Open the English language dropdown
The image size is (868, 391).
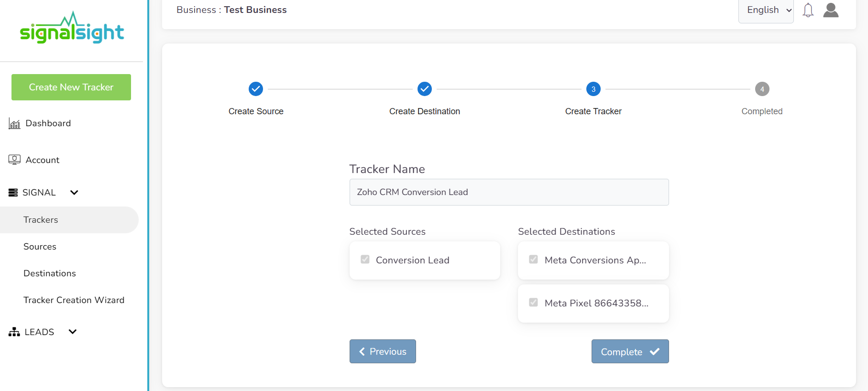click(x=766, y=11)
